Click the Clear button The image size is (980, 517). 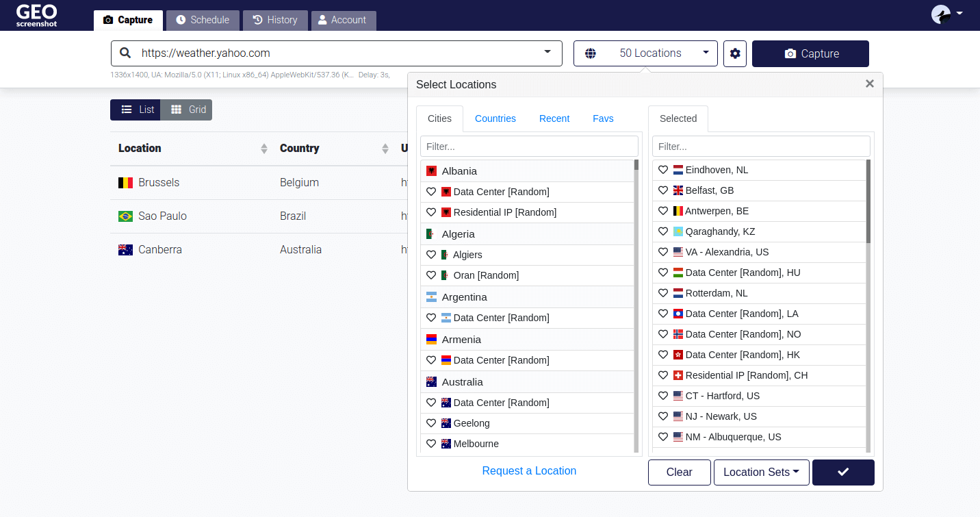coord(679,472)
